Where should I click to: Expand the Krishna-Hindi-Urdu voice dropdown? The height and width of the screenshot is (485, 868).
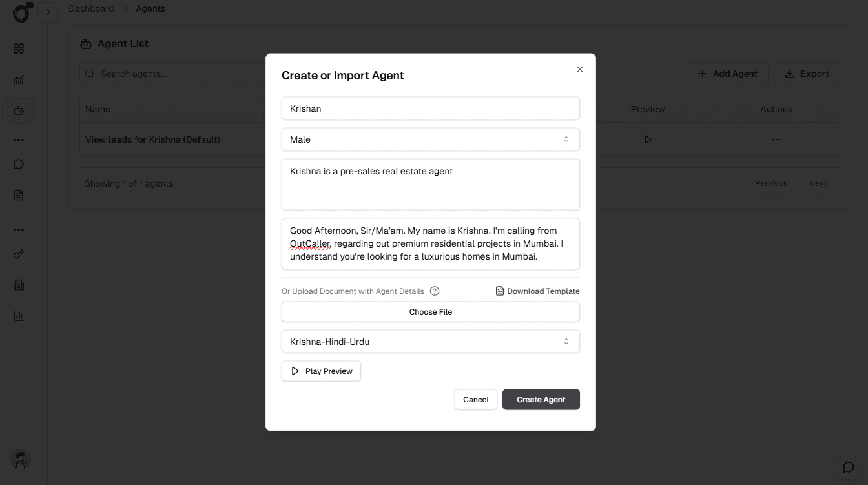430,342
